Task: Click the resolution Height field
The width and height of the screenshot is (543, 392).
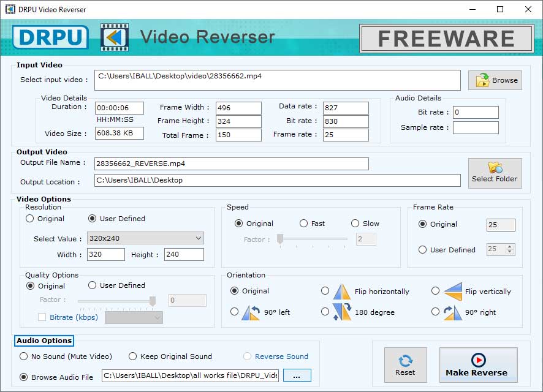Action: [x=184, y=255]
